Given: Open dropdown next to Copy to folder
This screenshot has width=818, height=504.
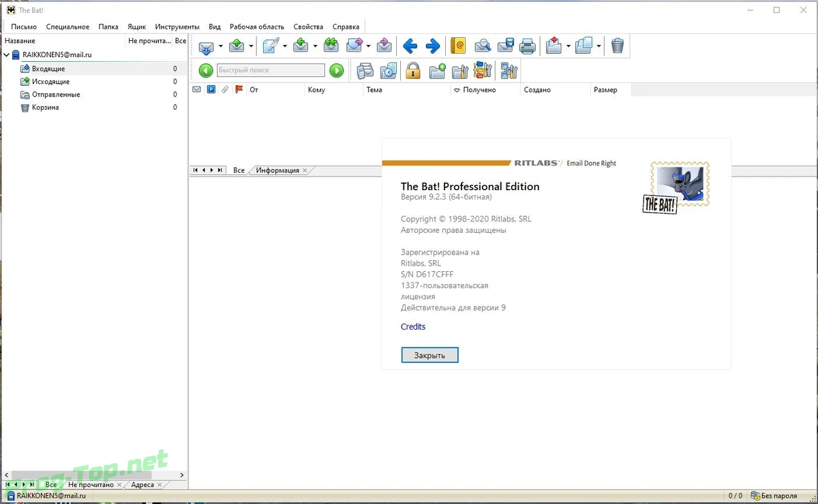Looking at the screenshot, I should tap(599, 46).
